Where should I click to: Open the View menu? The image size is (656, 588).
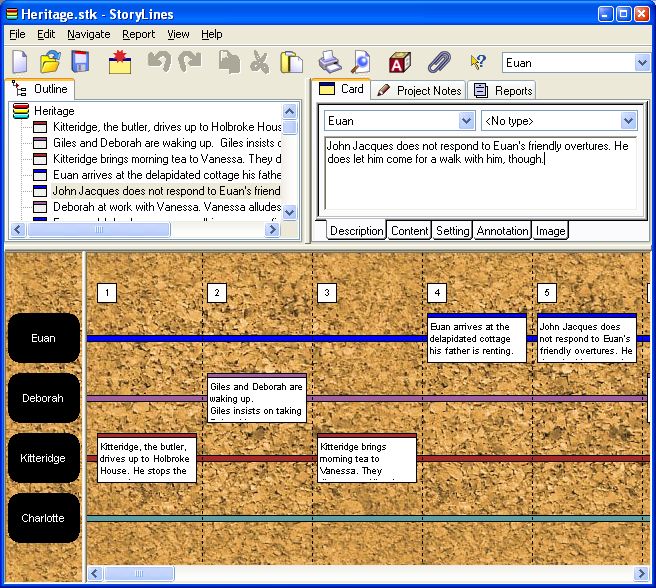pos(178,34)
